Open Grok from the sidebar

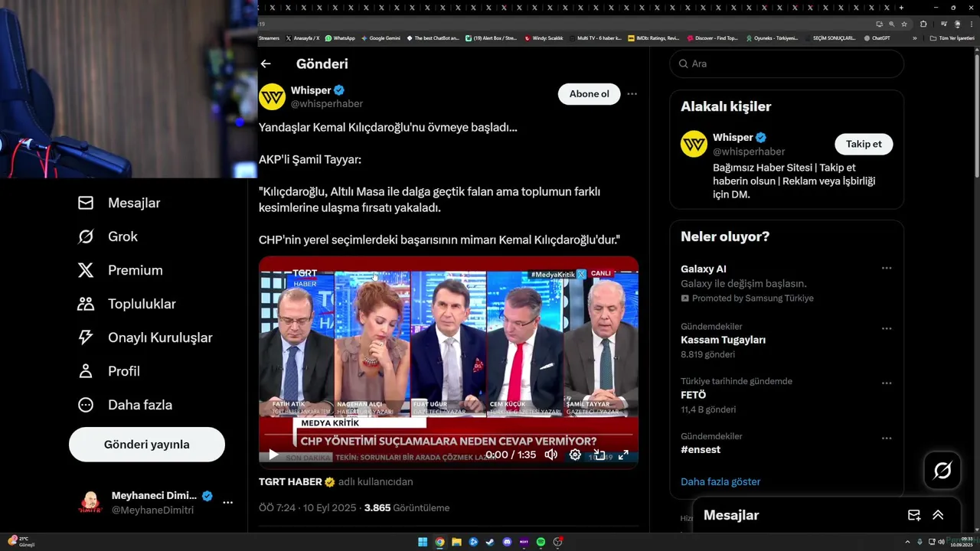coord(107,236)
